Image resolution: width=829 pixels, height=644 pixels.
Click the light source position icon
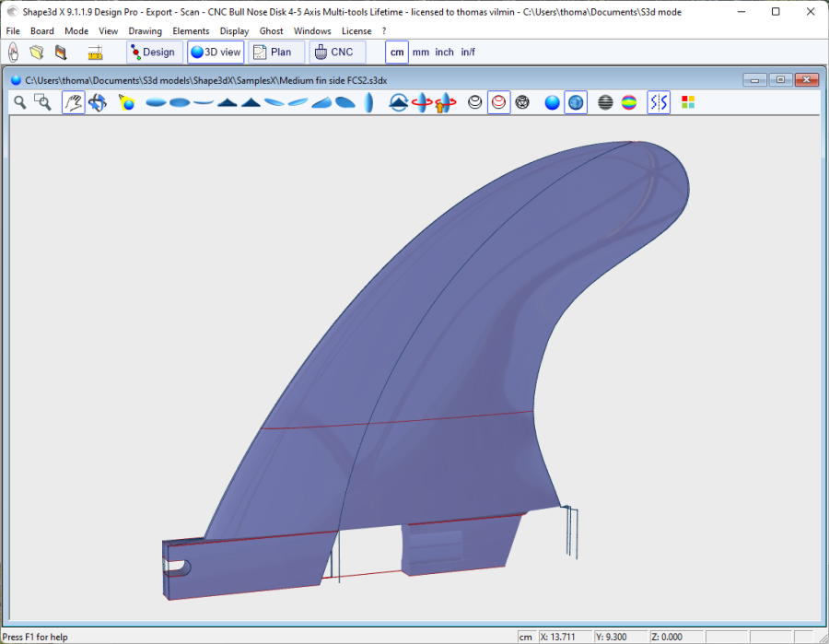coord(127,102)
